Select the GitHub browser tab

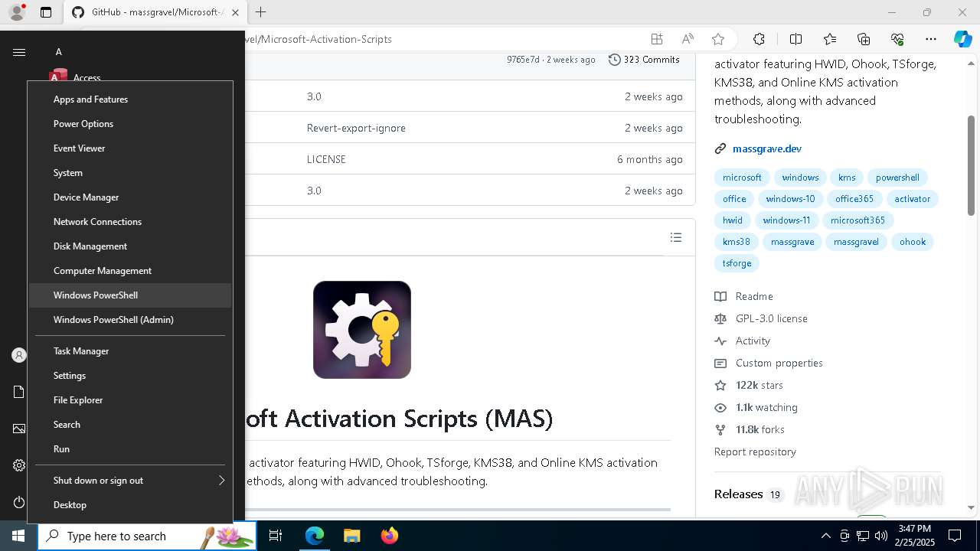click(154, 12)
